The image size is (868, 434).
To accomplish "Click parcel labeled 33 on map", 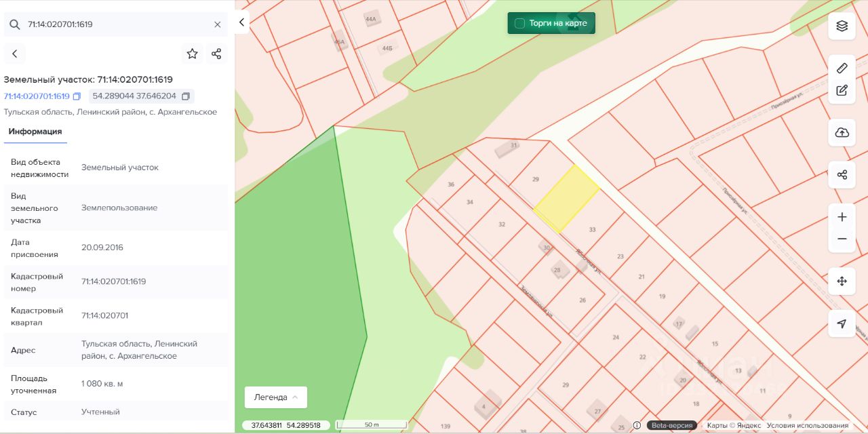I will point(592,229).
